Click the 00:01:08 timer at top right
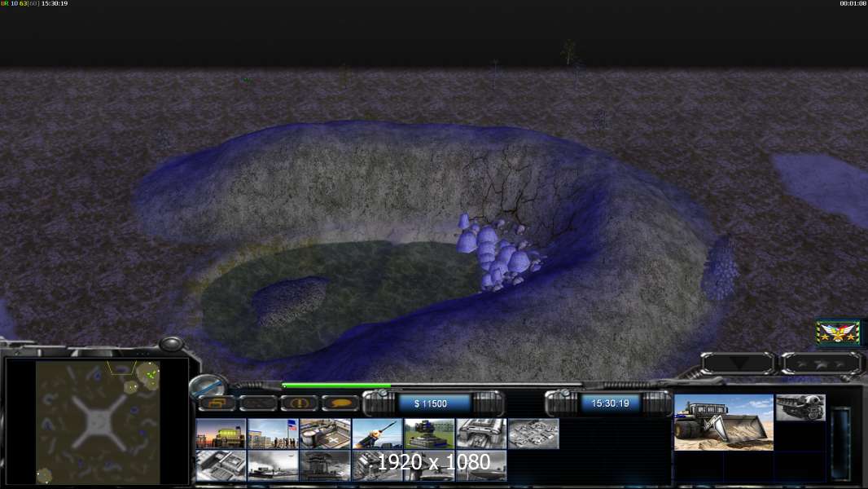Viewport: 868px width, 489px height. point(853,3)
